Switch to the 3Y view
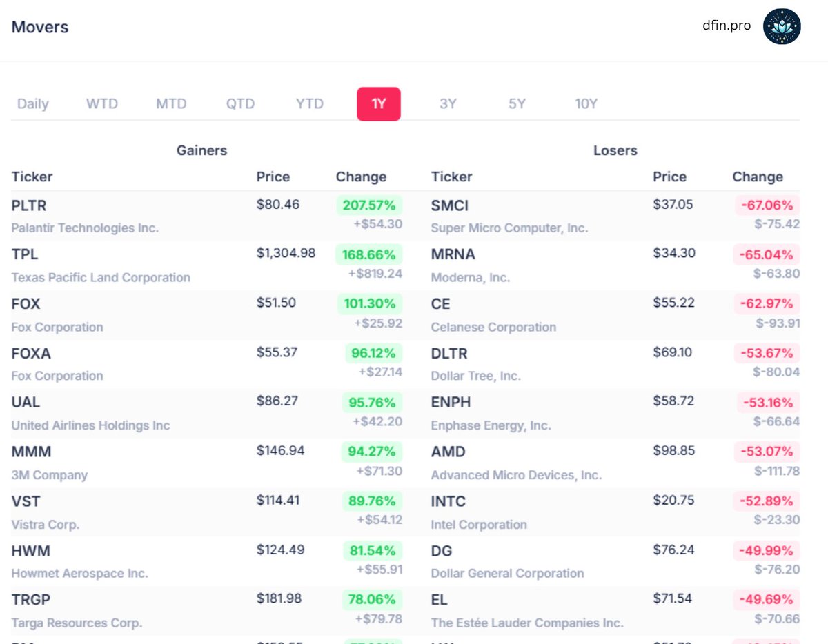Viewport: 828px width, 644px height. [x=448, y=103]
